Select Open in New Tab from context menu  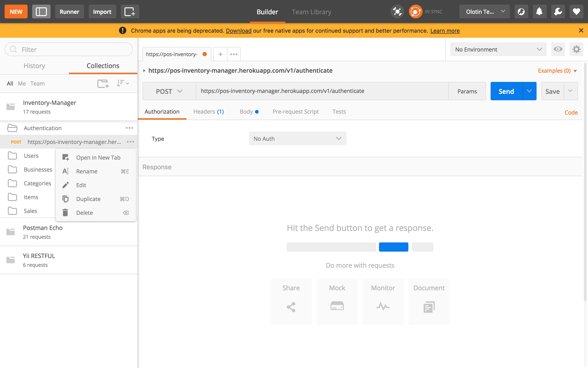[x=96, y=158]
